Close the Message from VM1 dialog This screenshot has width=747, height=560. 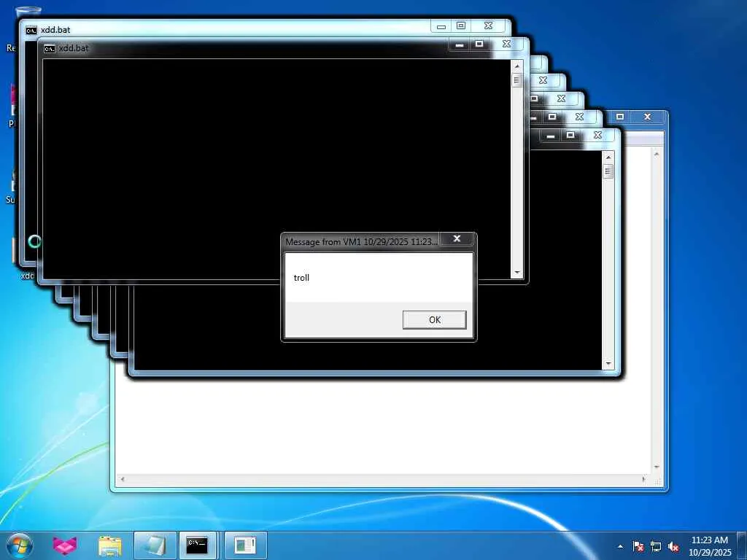(457, 238)
